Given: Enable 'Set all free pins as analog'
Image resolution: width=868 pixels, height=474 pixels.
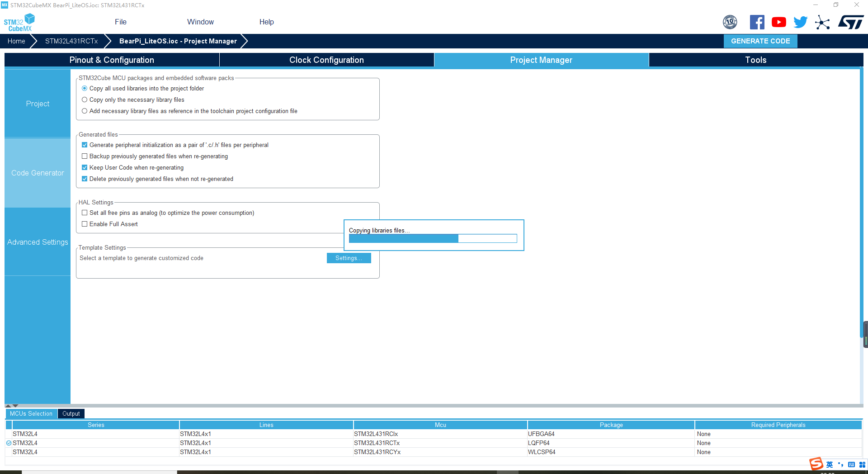Looking at the screenshot, I should click(85, 213).
